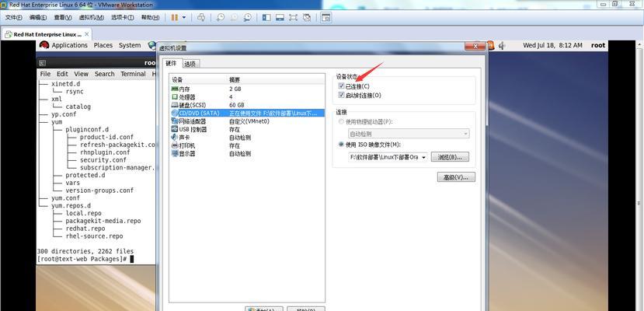
Task: Toggle the library sidebar toolbar icon
Action: tap(266, 17)
